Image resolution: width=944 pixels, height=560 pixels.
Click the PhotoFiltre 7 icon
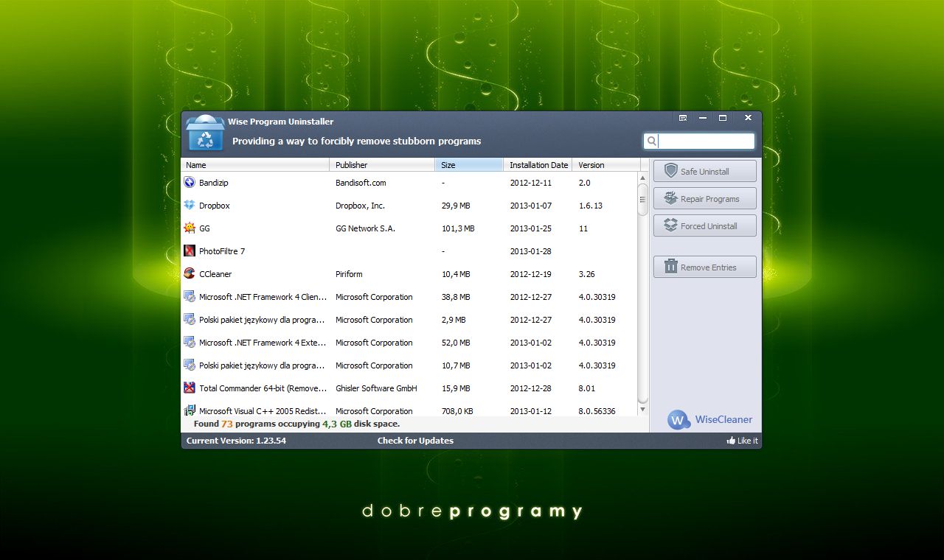click(190, 251)
